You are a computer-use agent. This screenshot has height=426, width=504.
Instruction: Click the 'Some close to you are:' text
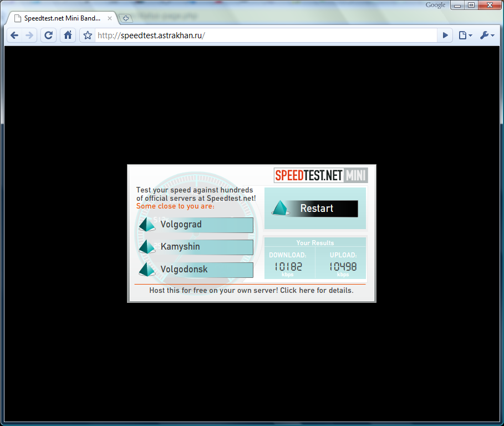pos(175,206)
